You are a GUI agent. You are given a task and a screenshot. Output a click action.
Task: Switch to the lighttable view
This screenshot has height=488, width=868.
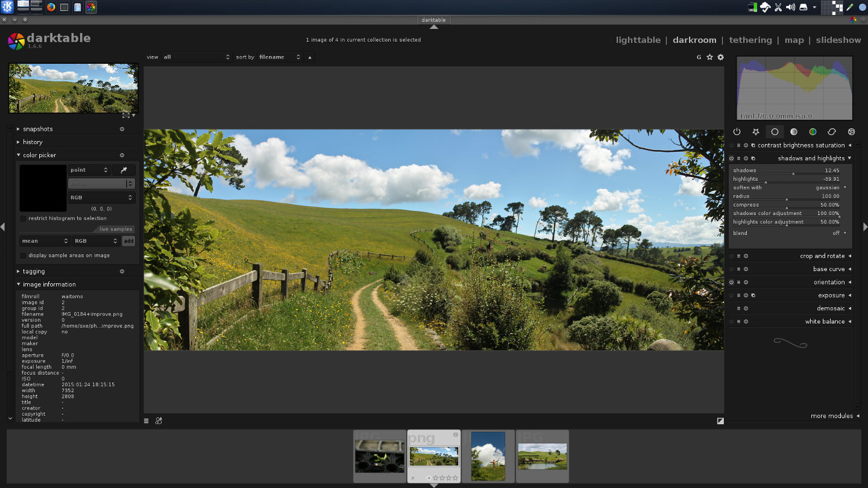click(x=638, y=40)
